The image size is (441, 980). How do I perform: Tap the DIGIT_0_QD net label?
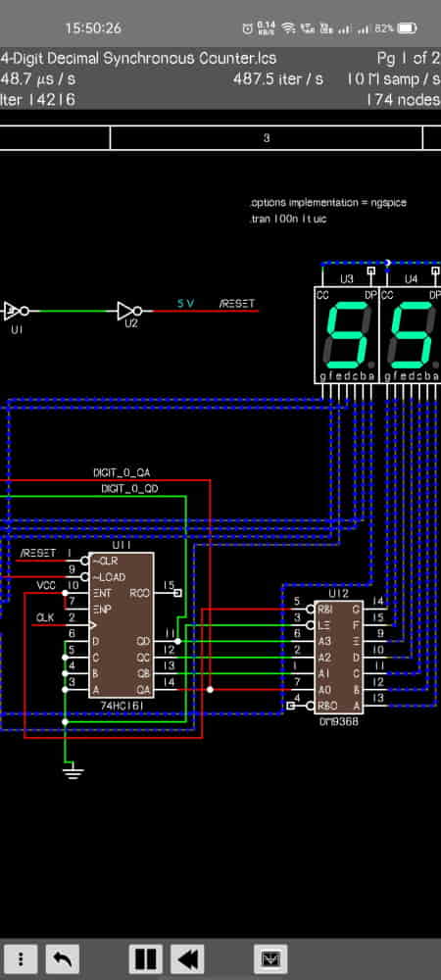(130, 489)
